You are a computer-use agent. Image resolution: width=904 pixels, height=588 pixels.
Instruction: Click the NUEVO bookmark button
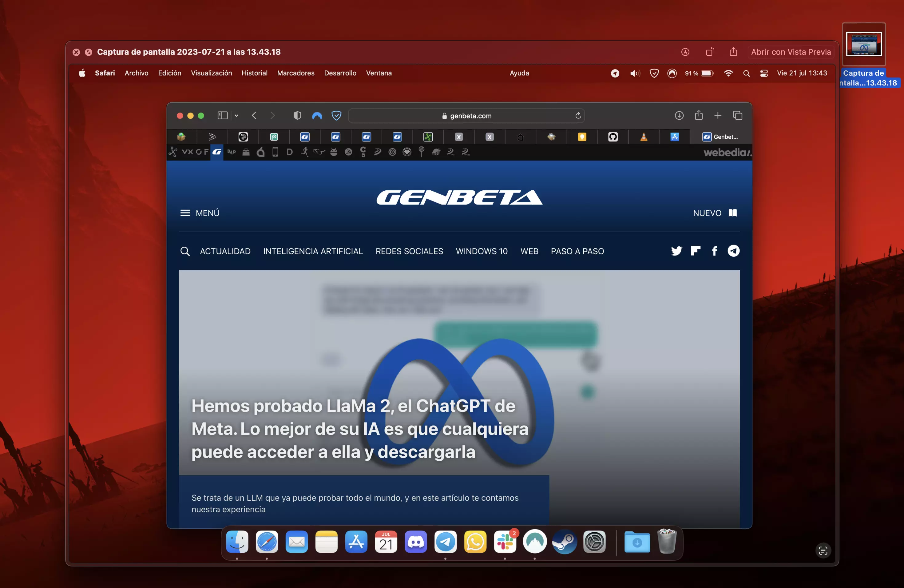point(715,213)
